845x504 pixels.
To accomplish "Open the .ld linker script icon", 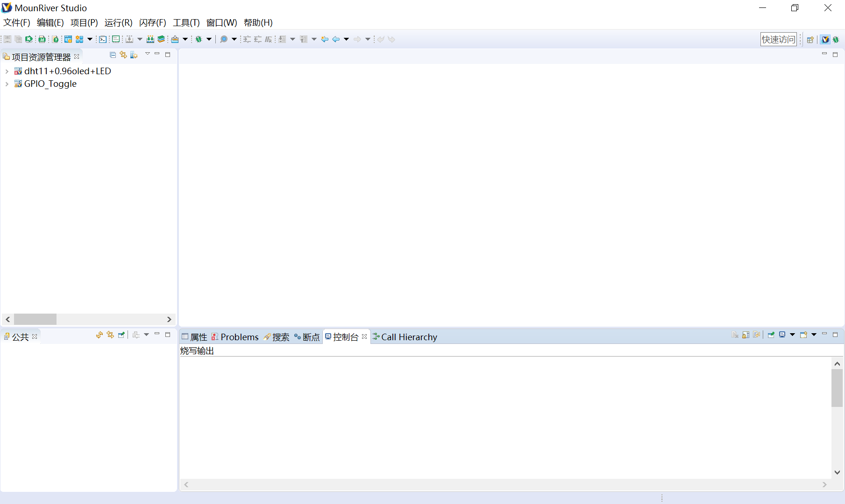I will point(42,39).
